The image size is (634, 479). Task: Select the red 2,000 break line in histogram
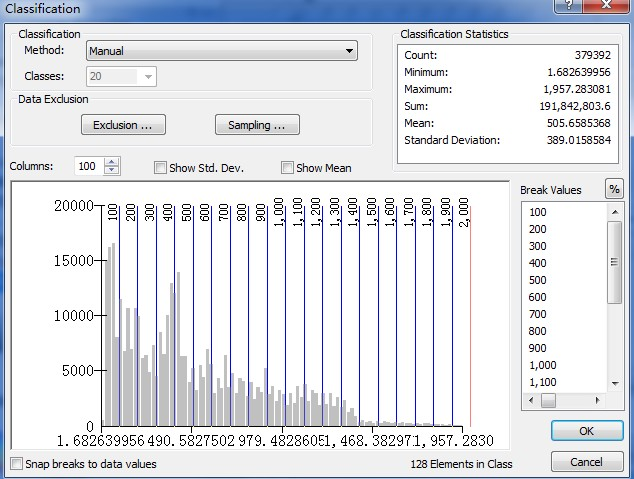pyautogui.click(x=470, y=320)
